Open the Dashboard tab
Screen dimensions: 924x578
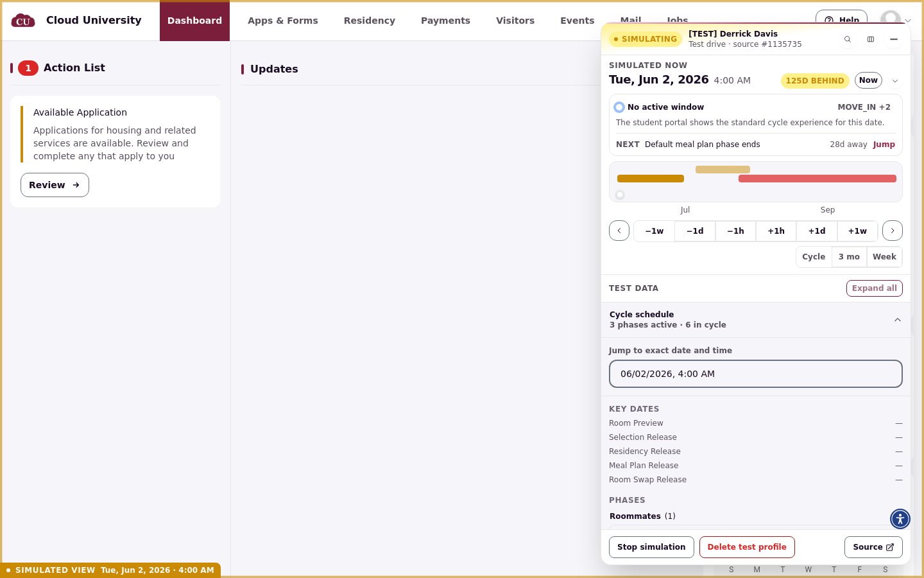(x=194, y=21)
